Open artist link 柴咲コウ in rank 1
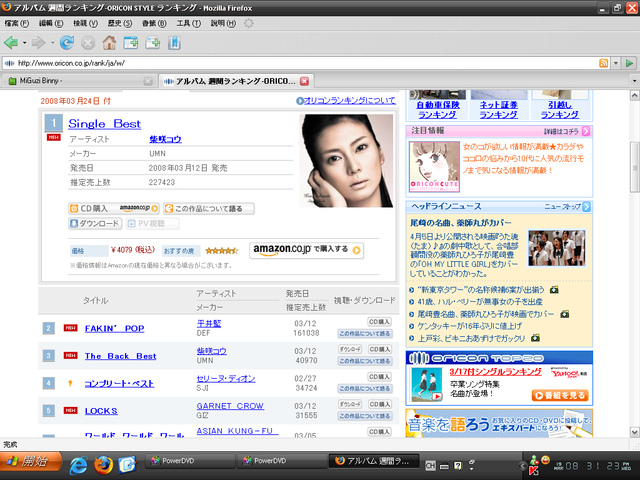 [x=165, y=139]
